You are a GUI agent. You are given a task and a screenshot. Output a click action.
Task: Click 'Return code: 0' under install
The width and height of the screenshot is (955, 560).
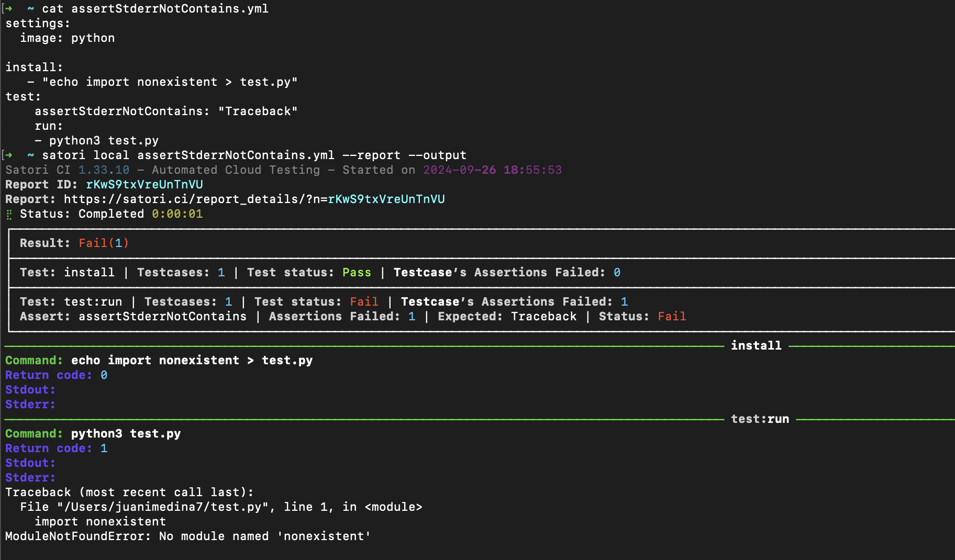pyautogui.click(x=56, y=375)
